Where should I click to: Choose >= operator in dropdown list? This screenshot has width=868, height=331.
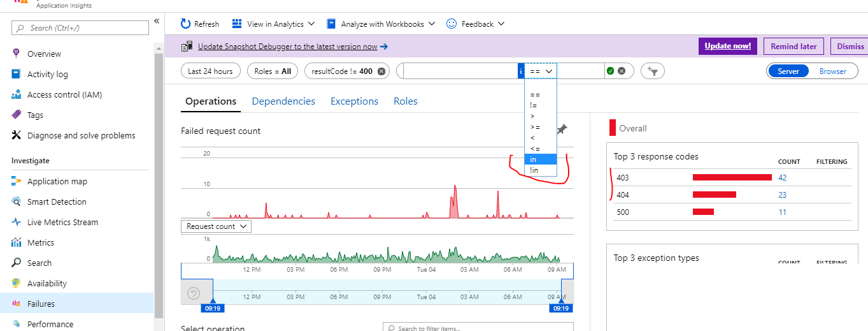541,127
